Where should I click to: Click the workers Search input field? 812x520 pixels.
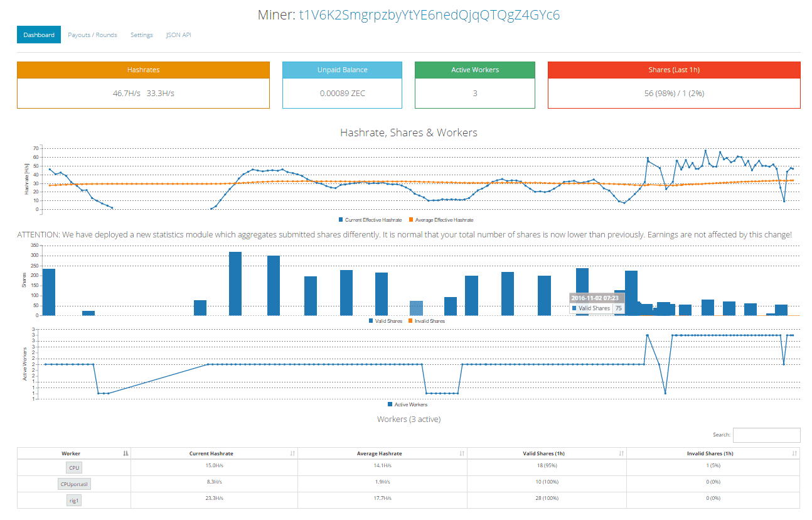[x=766, y=435]
